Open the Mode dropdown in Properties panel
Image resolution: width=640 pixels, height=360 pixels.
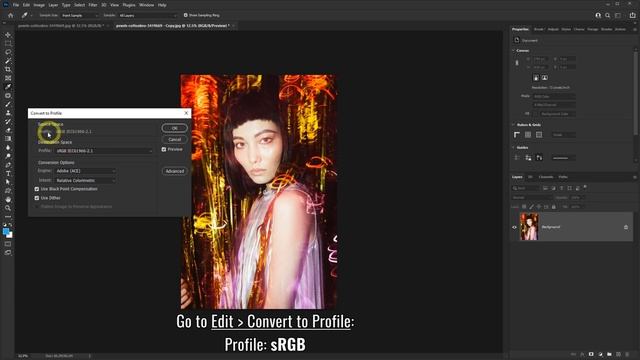(x=554, y=97)
